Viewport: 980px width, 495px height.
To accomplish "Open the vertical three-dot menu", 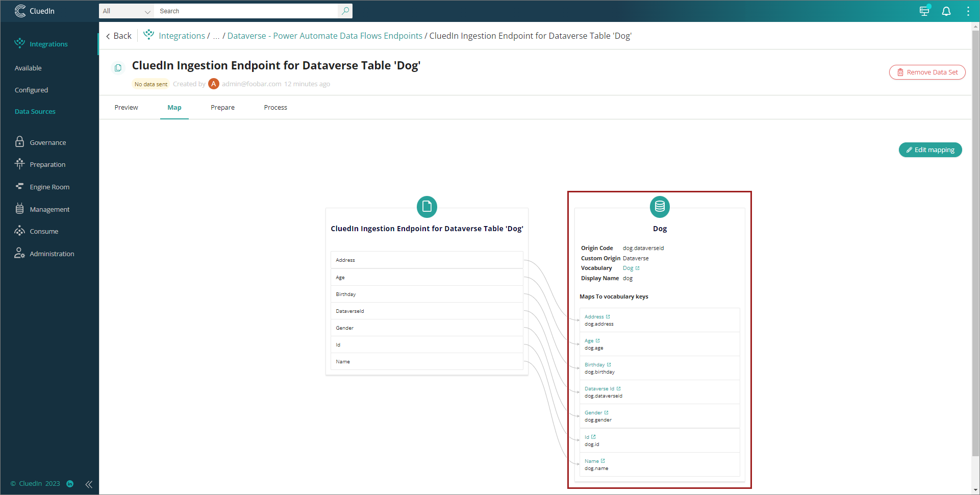I will point(968,11).
